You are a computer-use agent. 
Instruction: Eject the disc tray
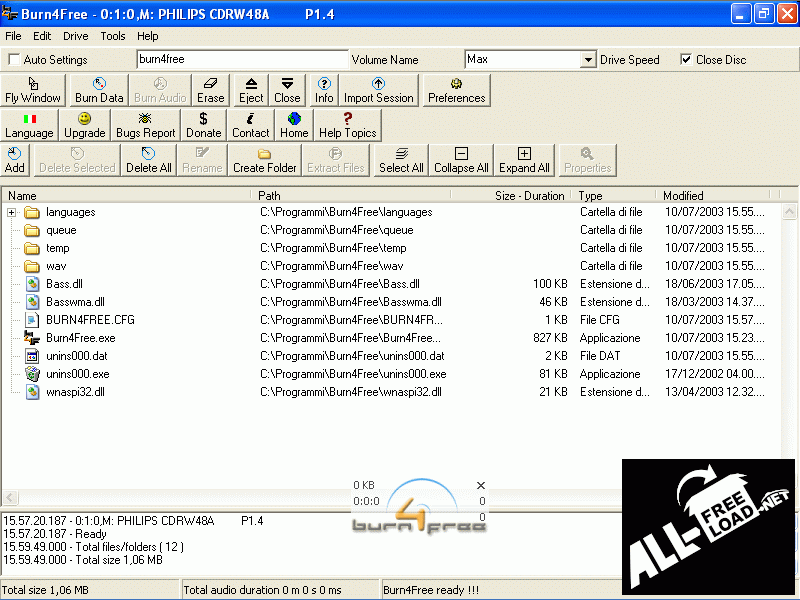251,90
